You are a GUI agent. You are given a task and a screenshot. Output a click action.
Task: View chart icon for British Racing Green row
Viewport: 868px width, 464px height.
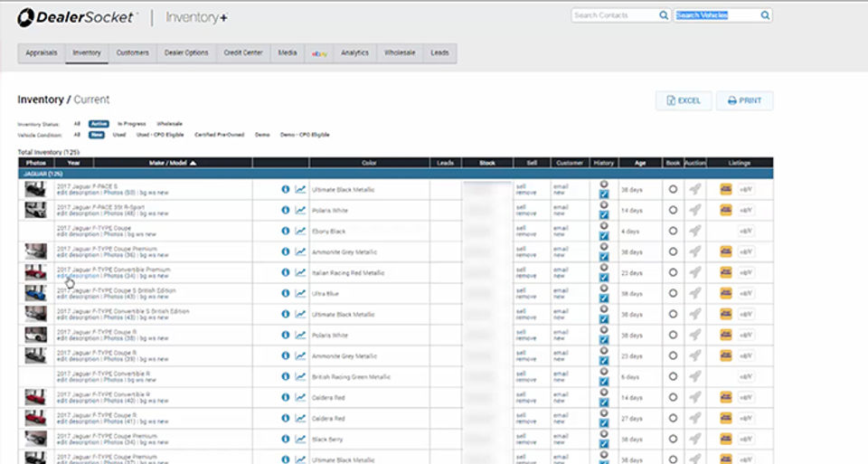click(300, 376)
